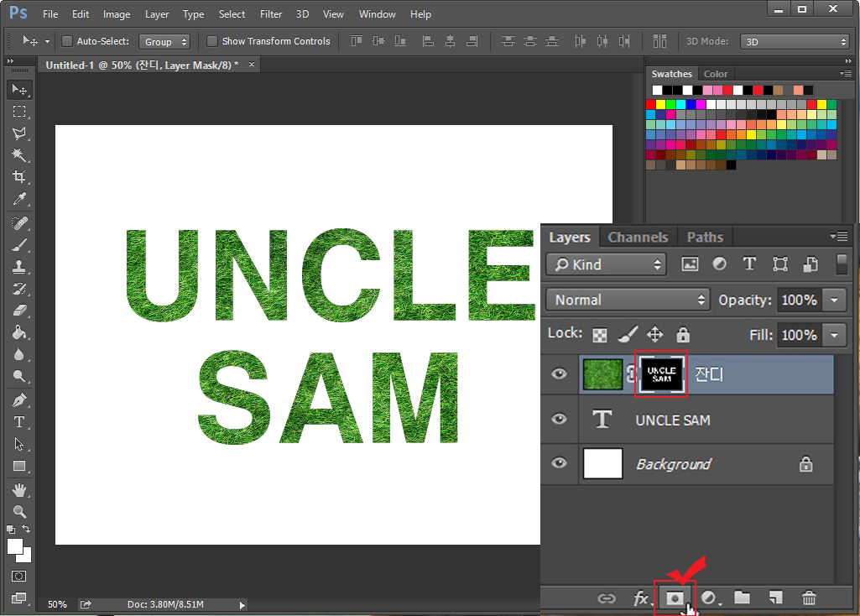Select the Eyedropper tool
Image resolution: width=860 pixels, height=616 pixels.
(19, 199)
